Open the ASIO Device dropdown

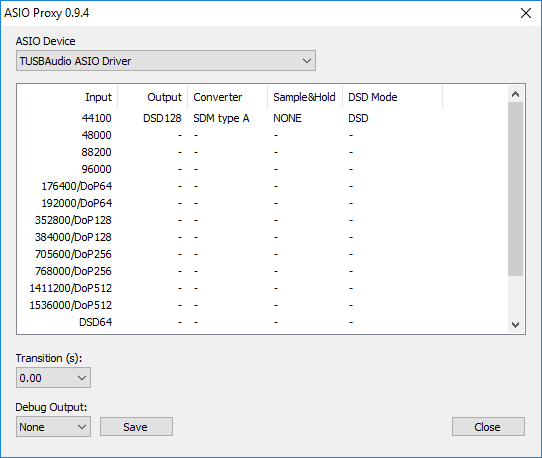tap(166, 61)
